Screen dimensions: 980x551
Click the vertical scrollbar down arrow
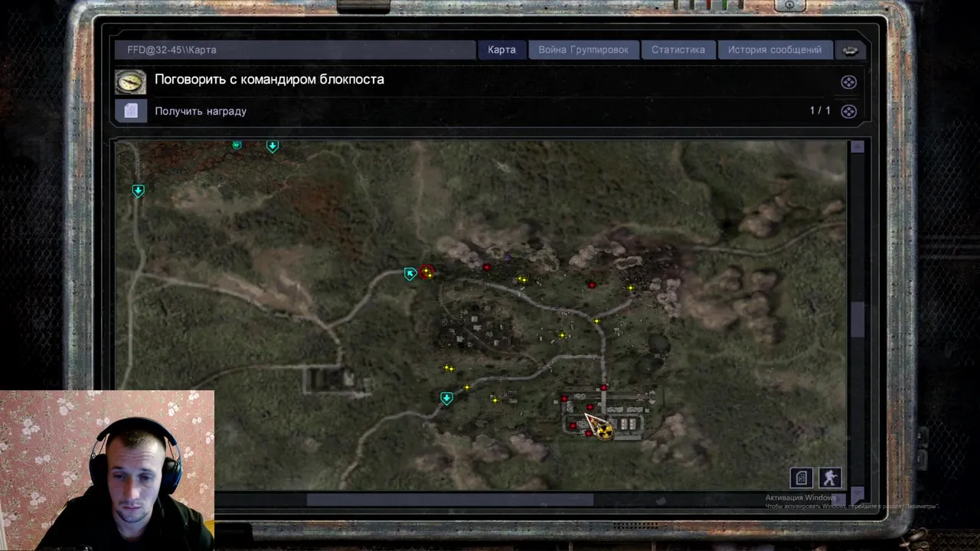pyautogui.click(x=857, y=495)
